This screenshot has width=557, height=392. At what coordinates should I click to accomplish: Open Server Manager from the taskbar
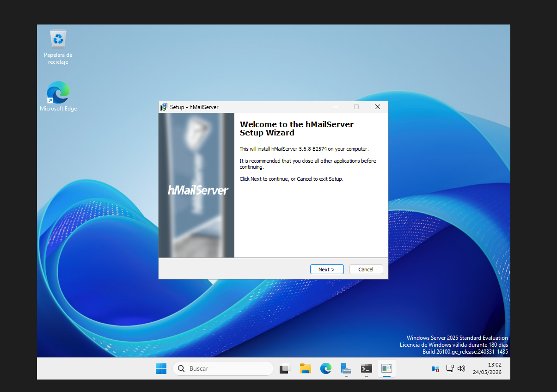pos(346,368)
